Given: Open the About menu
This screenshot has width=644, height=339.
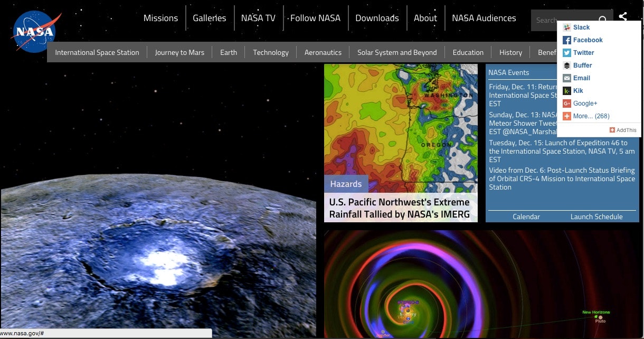Looking at the screenshot, I should [425, 18].
